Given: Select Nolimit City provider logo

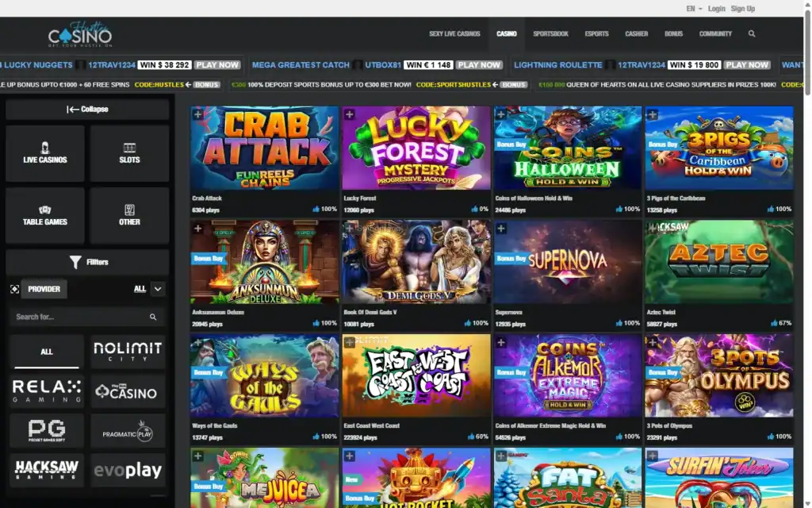Looking at the screenshot, I should pyautogui.click(x=128, y=352).
